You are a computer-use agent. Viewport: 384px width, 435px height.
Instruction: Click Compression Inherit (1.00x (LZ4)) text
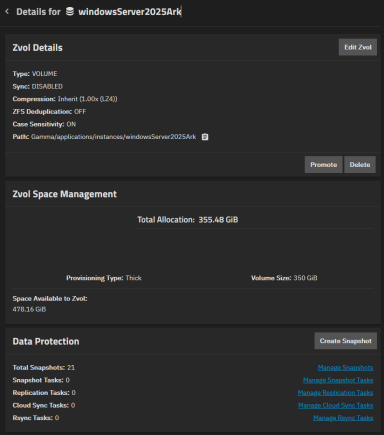[x=65, y=99]
